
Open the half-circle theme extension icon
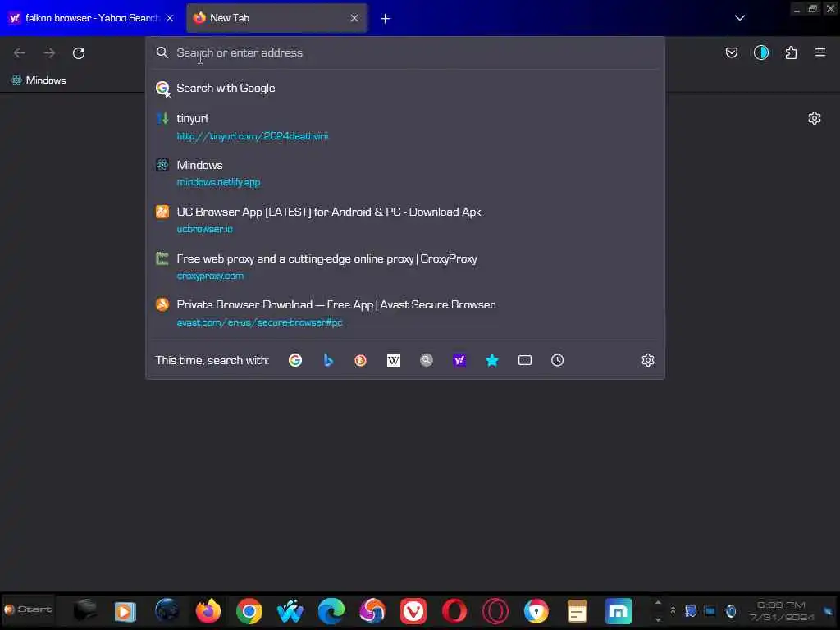click(761, 52)
